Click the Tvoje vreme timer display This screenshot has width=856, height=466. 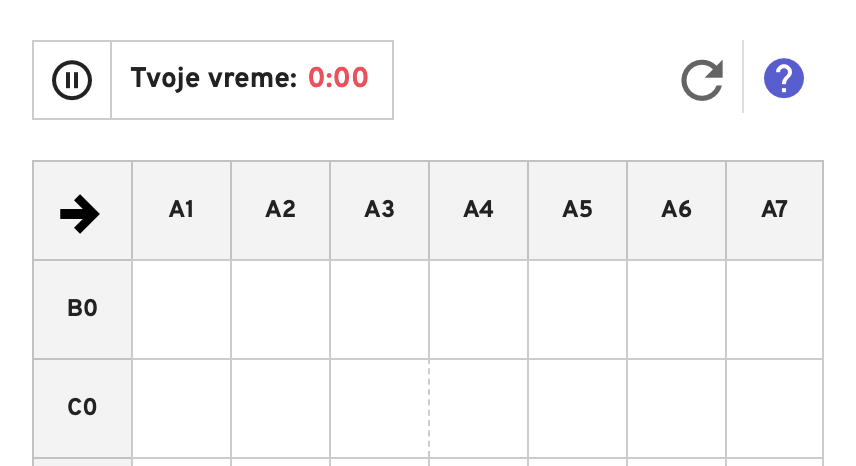tap(249, 78)
